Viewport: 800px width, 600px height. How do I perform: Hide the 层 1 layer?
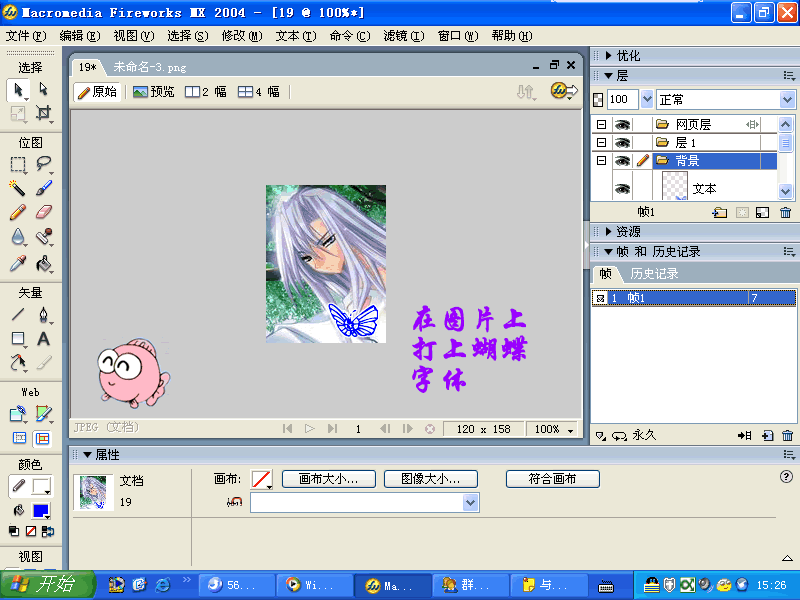pos(622,142)
